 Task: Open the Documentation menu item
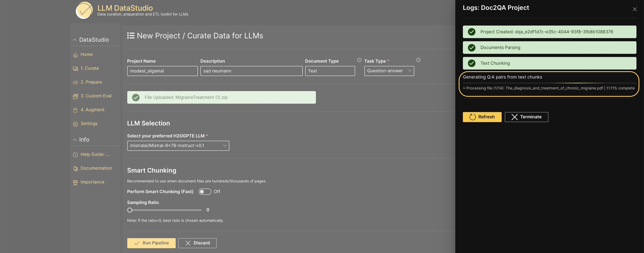(96, 168)
